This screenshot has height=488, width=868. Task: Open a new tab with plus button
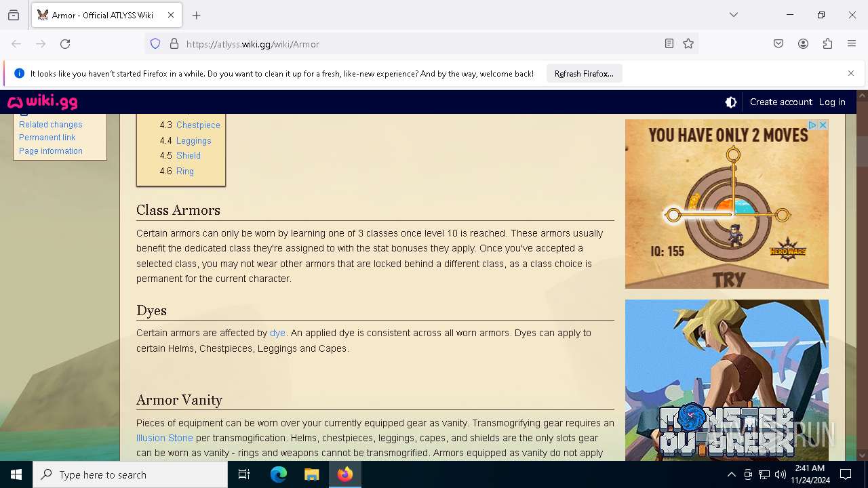[197, 15]
